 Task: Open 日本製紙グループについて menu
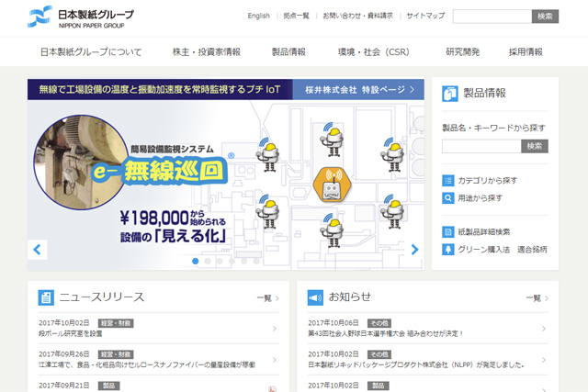click(x=91, y=52)
